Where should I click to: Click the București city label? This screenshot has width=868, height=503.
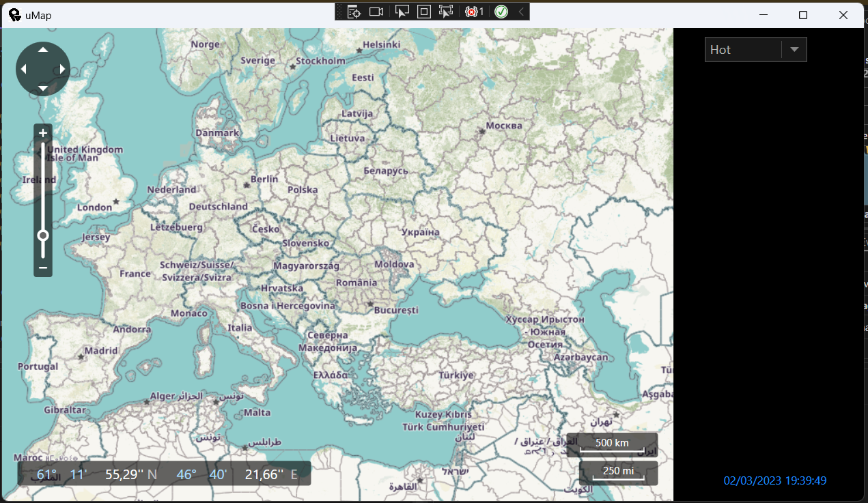coord(396,310)
